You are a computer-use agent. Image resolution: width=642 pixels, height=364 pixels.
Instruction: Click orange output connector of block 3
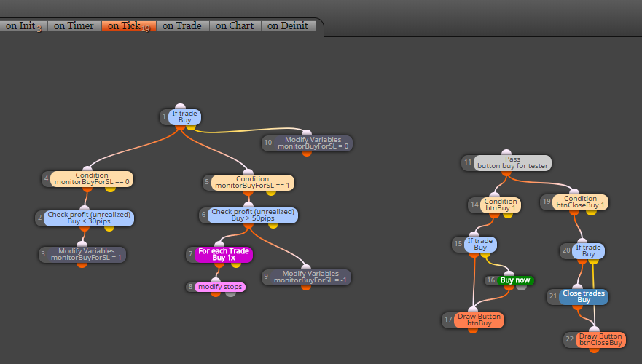(82, 264)
